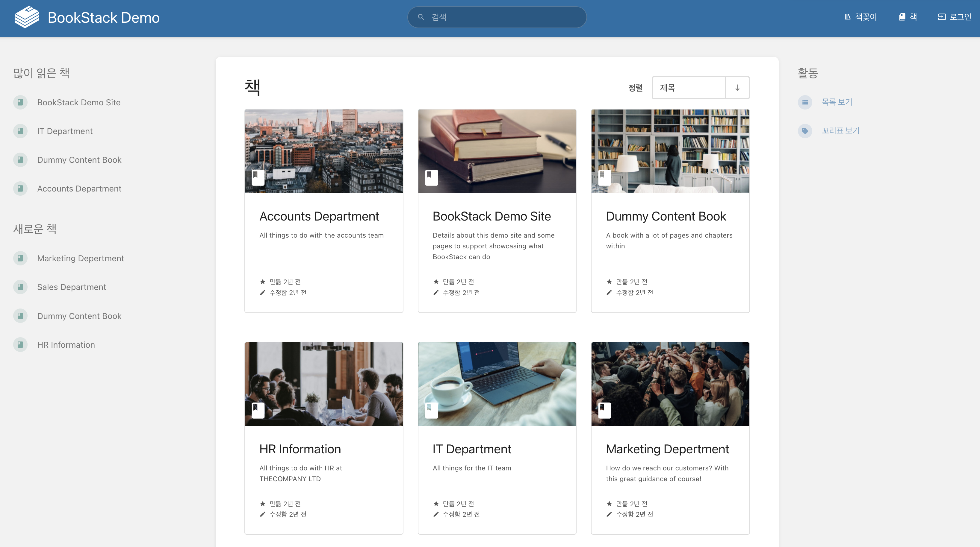Select HR Information in the 새로운 책 list

(x=66, y=345)
